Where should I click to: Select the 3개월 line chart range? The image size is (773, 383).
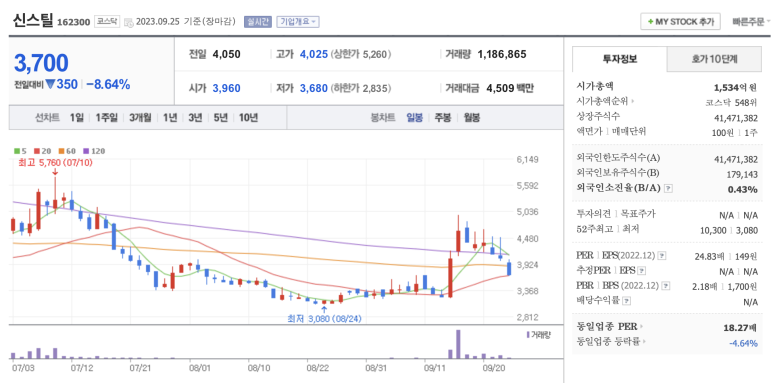click(x=141, y=118)
